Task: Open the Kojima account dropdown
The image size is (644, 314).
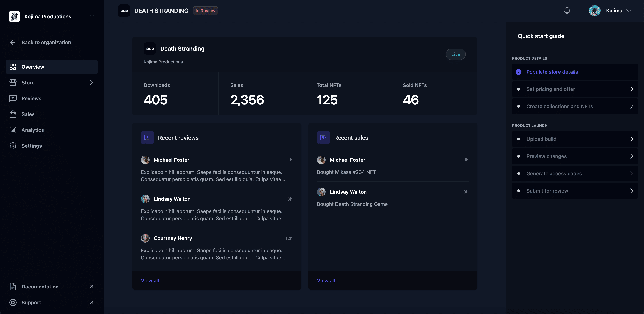Action: 629,10
